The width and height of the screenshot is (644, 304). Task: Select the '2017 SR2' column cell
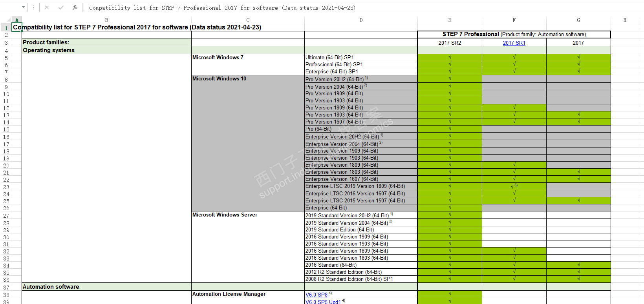(450, 43)
